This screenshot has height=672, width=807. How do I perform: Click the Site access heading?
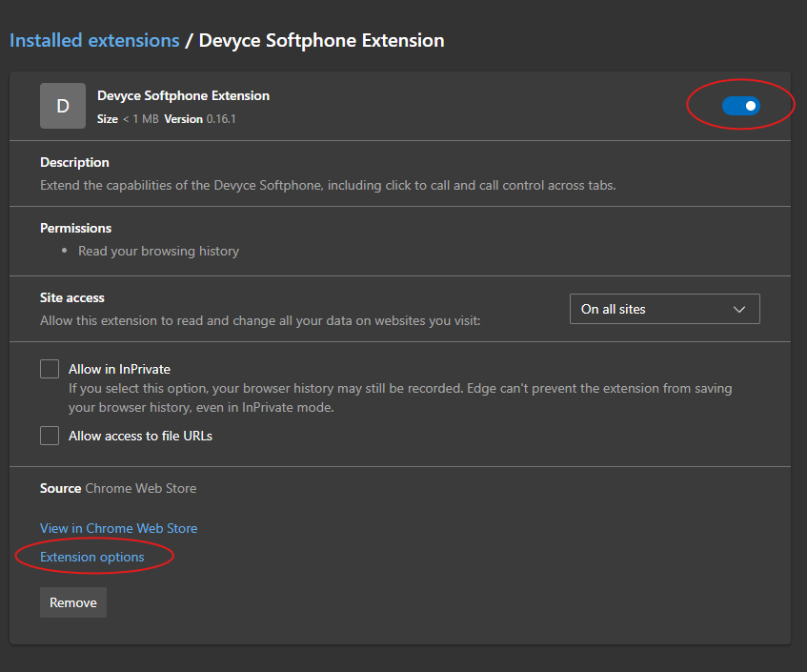coord(72,297)
